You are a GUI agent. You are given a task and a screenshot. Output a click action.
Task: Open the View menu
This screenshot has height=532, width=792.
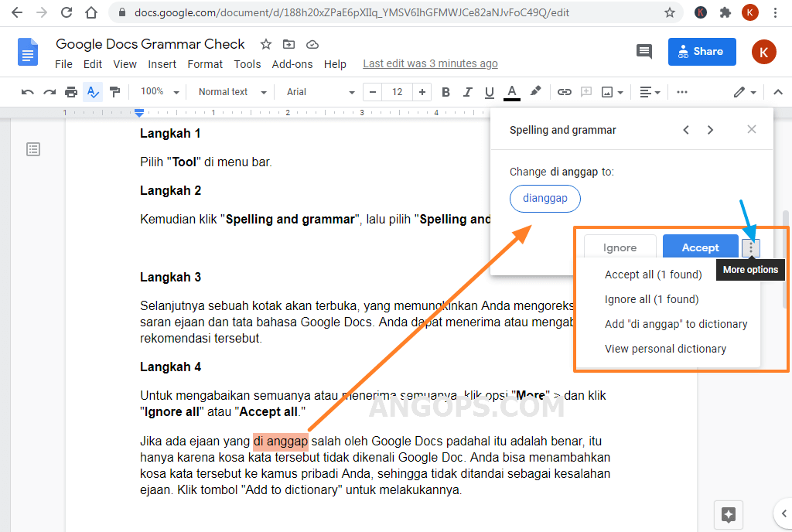125,64
